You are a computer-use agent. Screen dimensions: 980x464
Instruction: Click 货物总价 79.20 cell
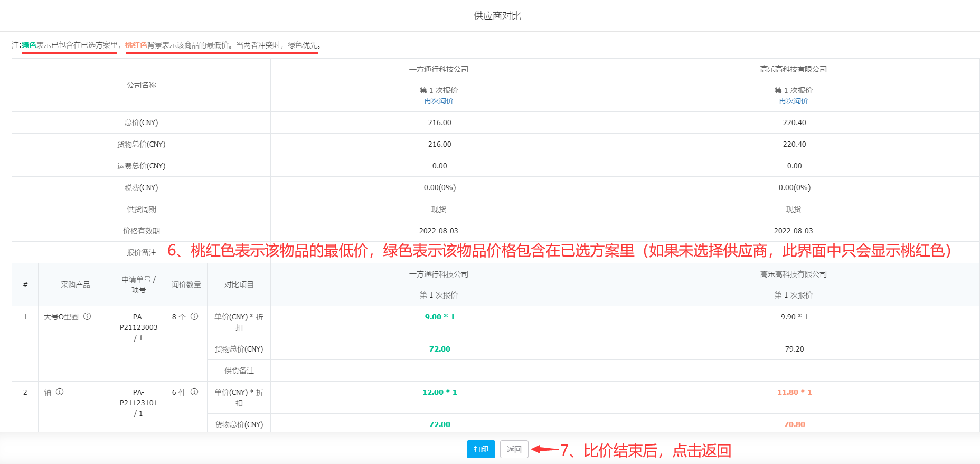(x=794, y=349)
